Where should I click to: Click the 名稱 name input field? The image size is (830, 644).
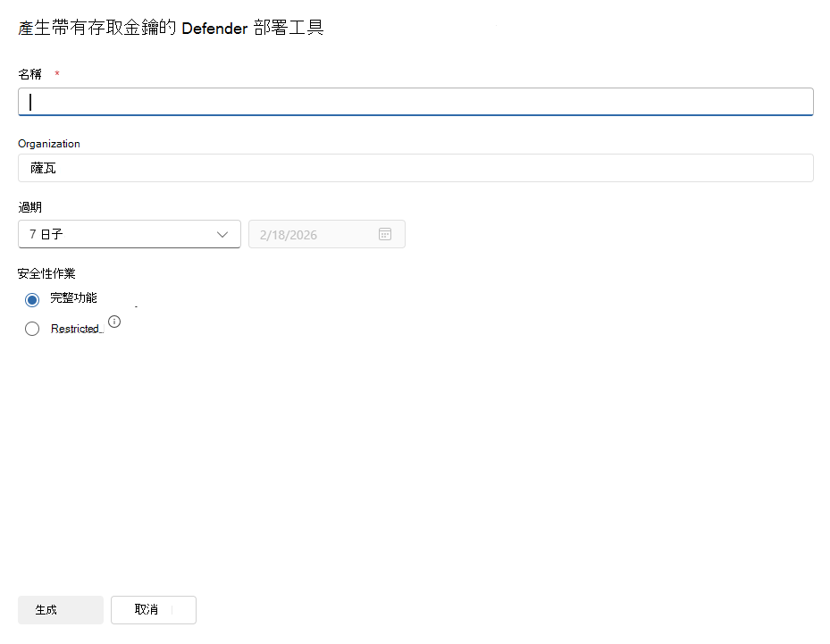(415, 102)
